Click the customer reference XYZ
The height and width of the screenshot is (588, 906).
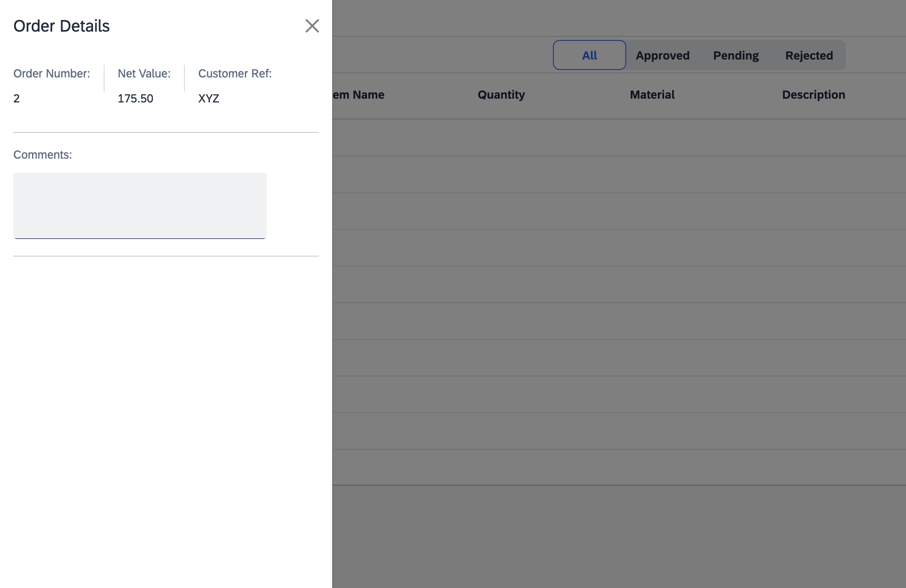coord(209,99)
